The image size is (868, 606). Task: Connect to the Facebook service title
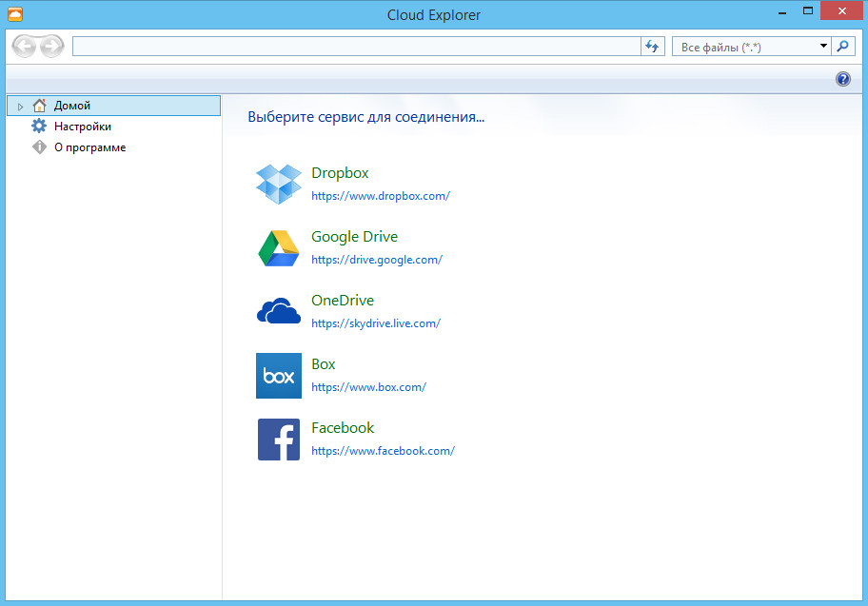pyautogui.click(x=343, y=428)
